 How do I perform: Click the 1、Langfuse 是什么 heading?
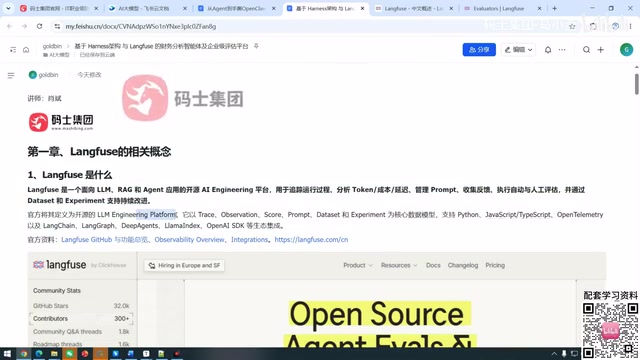coord(69,175)
